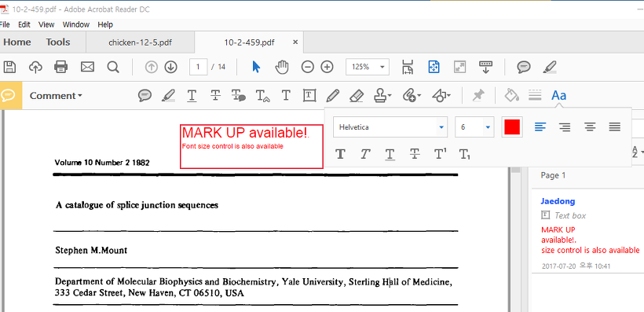
Task: Select the arrow selection tool
Action: (x=256, y=67)
